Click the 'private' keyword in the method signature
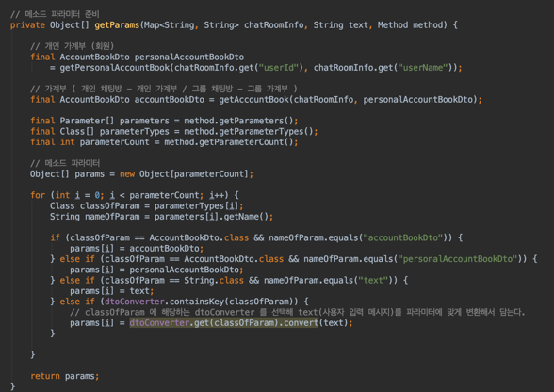The image size is (554, 392). (27, 25)
